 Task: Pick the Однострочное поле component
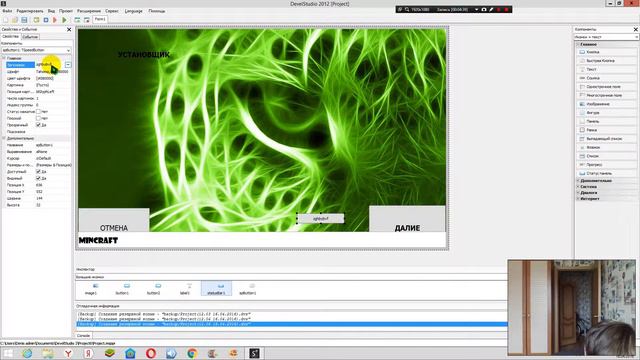tap(607, 87)
